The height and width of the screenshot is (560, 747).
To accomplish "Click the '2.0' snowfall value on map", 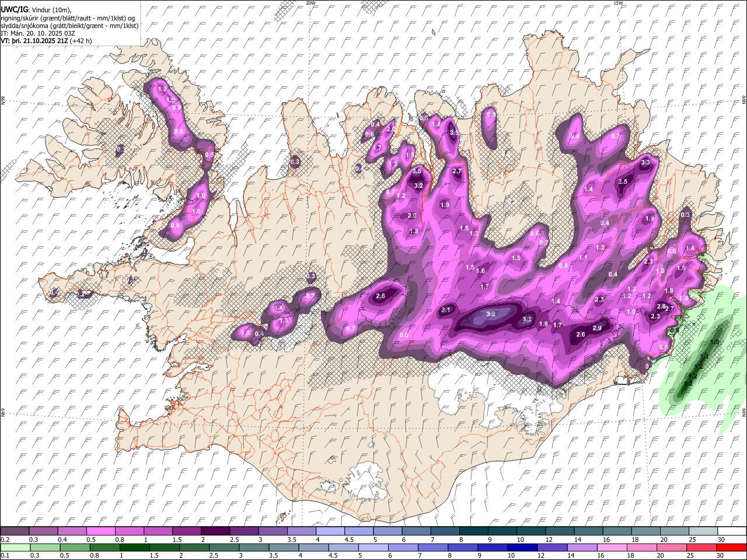I will pyautogui.click(x=412, y=216).
